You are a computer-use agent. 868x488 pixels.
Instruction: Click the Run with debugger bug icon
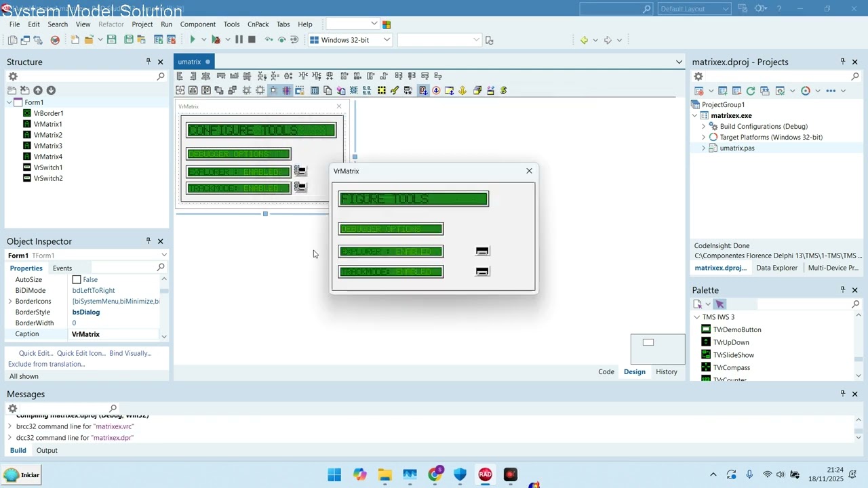pos(216,40)
